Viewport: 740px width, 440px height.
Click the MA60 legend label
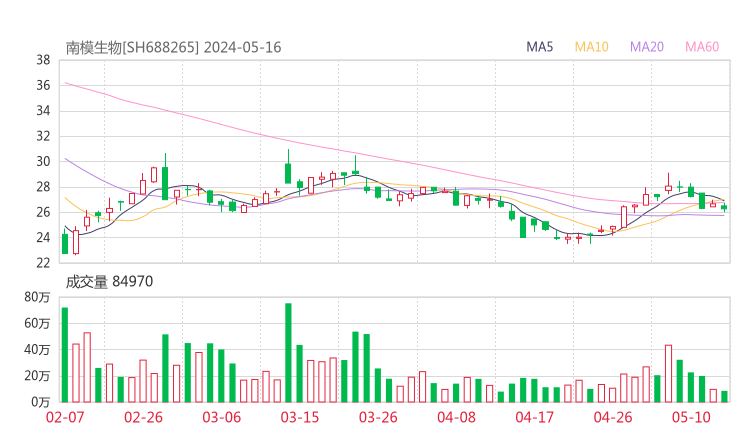coord(702,47)
